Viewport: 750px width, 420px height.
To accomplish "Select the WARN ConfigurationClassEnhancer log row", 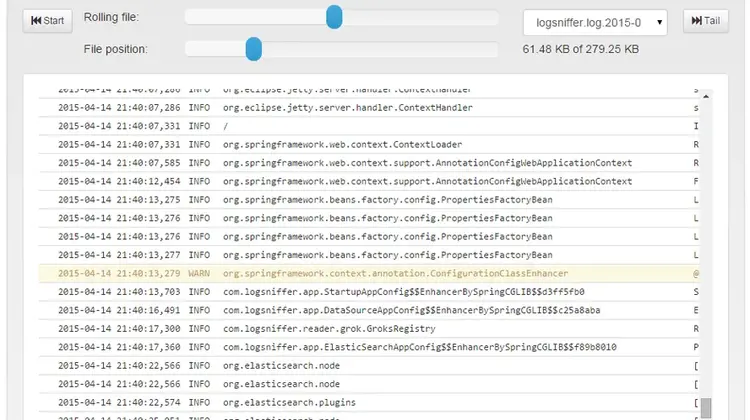I will pos(369,274).
